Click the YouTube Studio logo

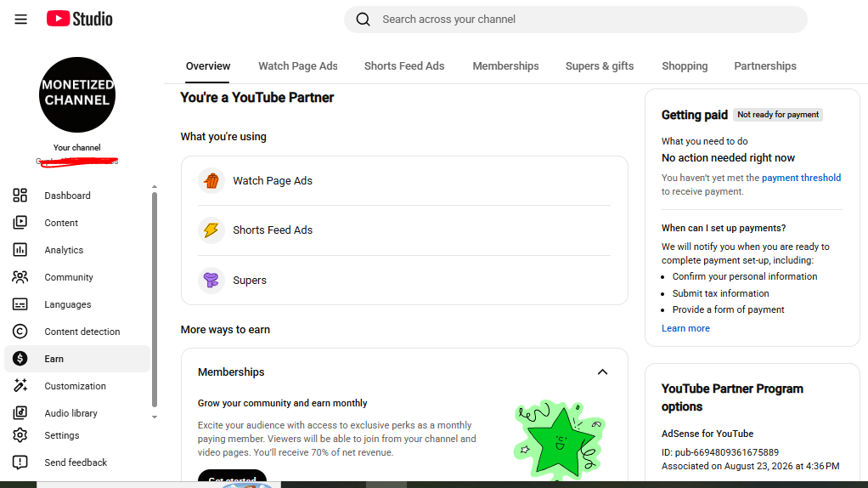79,19
